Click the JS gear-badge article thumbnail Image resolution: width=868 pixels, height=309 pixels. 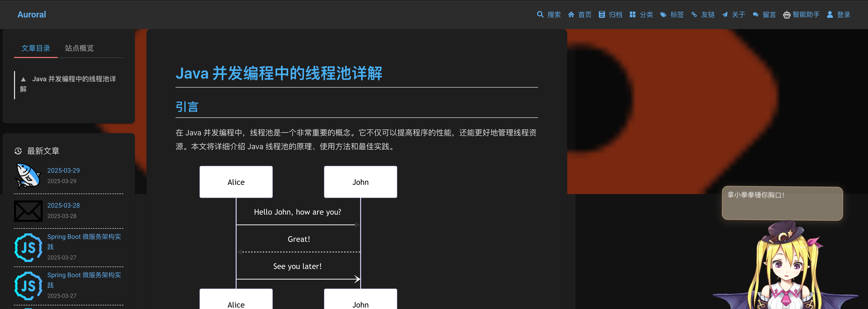pos(28,247)
